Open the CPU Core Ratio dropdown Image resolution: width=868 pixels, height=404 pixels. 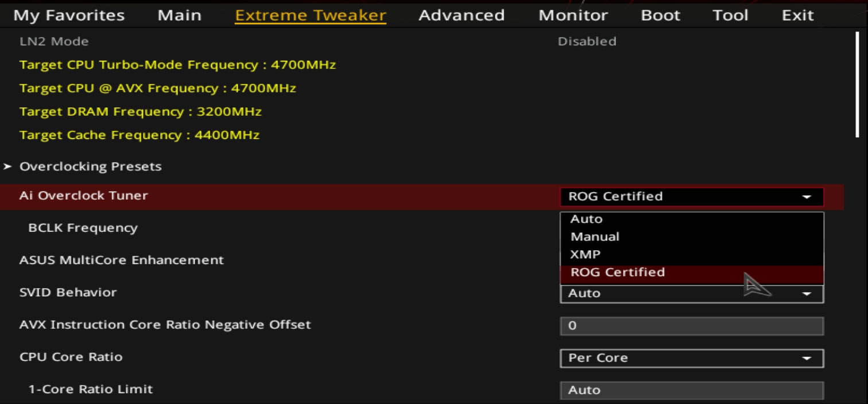click(692, 358)
